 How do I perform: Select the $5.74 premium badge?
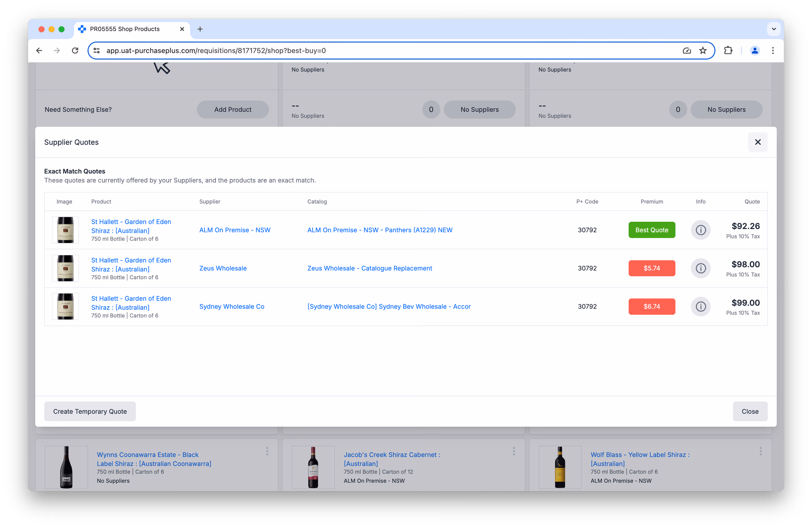(652, 268)
